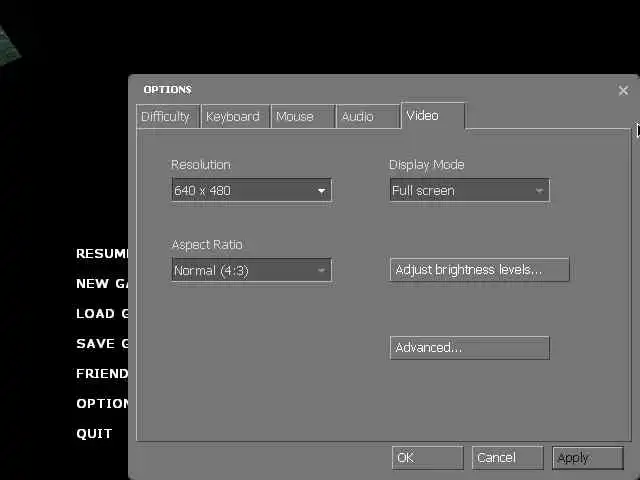The width and height of the screenshot is (640, 480).
Task: Click Adjust brightness levels button
Action: point(479,269)
